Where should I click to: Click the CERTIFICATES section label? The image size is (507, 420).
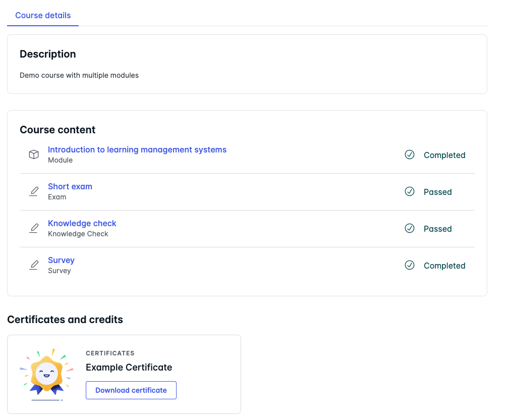click(x=110, y=353)
